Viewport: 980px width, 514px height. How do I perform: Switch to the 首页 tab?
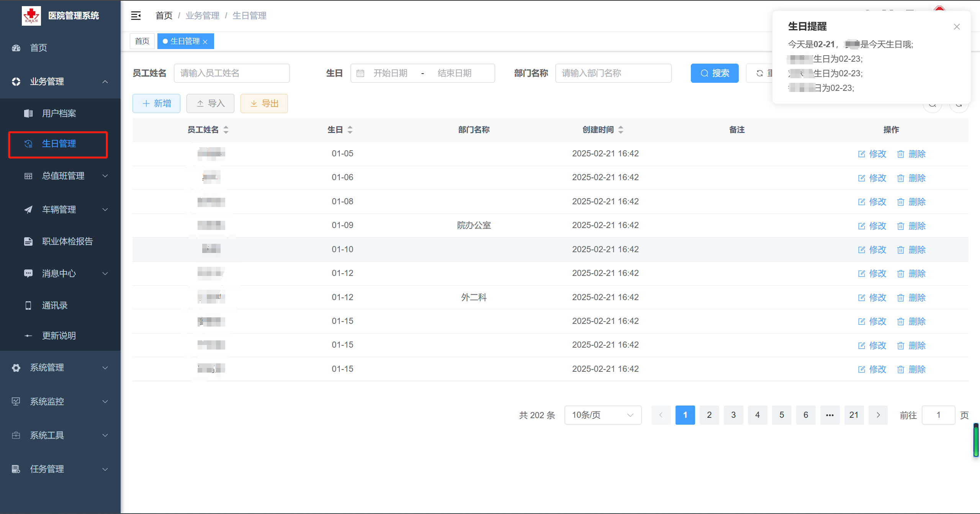click(x=142, y=41)
